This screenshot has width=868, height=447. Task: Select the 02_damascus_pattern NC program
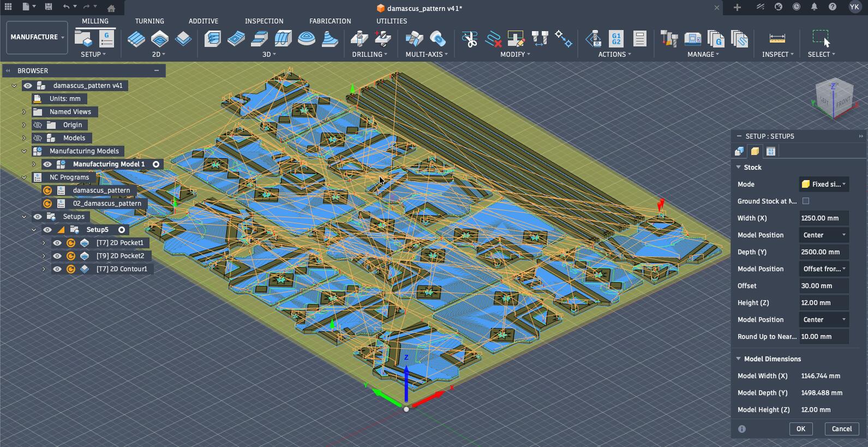pyautogui.click(x=107, y=204)
